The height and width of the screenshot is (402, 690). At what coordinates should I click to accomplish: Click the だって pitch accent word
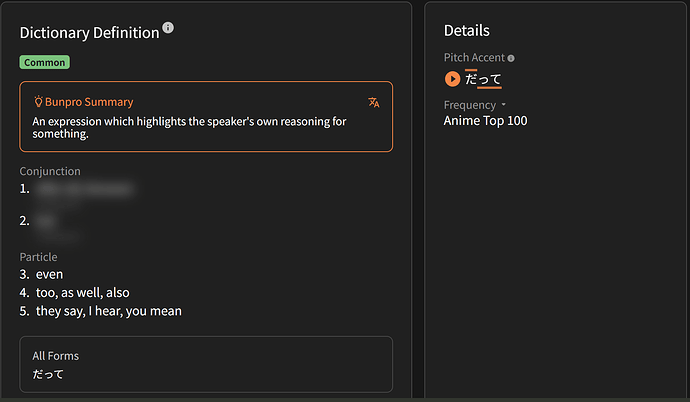483,79
